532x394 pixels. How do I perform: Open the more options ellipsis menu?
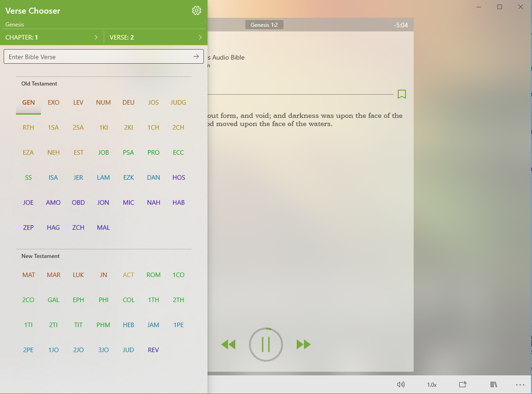(520, 384)
